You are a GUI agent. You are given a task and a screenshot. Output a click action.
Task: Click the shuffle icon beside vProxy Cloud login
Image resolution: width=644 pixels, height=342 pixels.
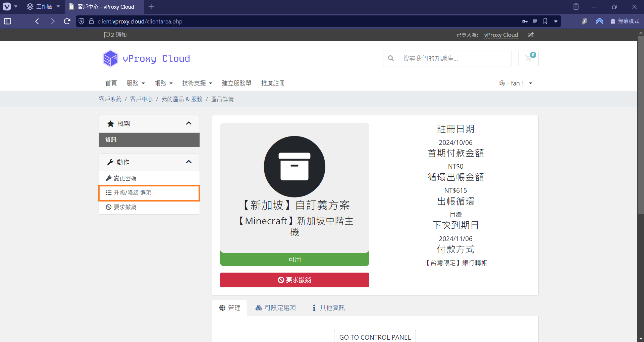click(531, 35)
